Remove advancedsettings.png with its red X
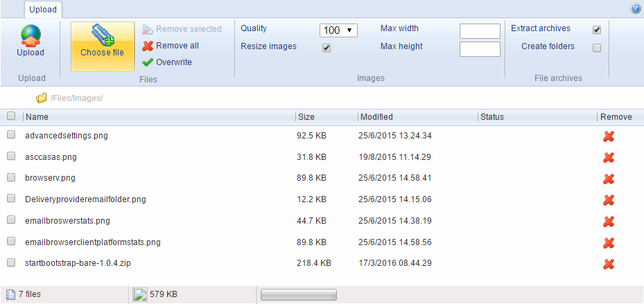This screenshot has width=644, height=304. tap(609, 136)
